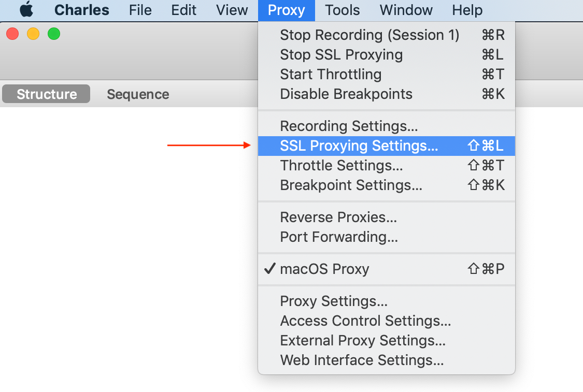The width and height of the screenshot is (583, 392).
Task: Open Access Control Settings
Action: [365, 321]
